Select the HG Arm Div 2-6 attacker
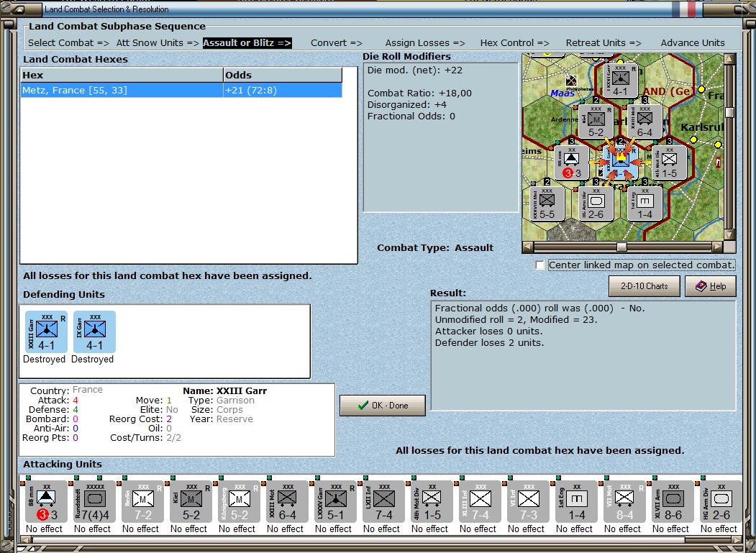Screen dimensions: 756x553 (x=721, y=501)
